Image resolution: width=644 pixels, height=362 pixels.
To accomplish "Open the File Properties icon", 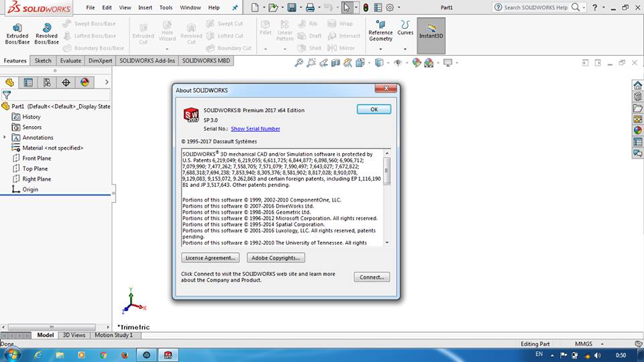I will [x=378, y=7].
